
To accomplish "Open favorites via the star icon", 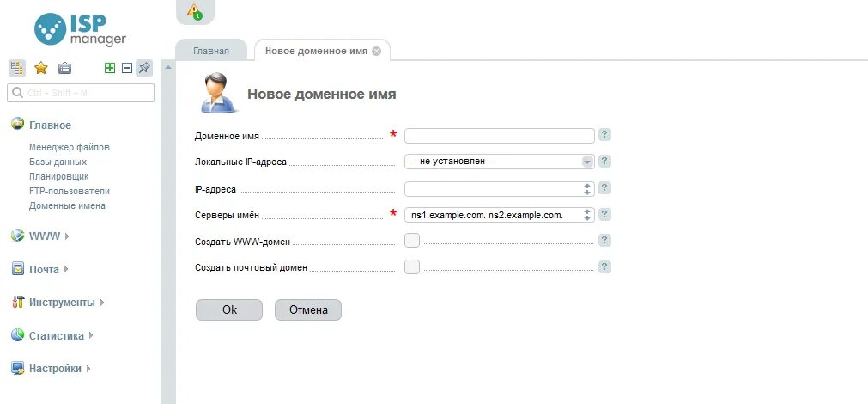I will click(x=40, y=68).
